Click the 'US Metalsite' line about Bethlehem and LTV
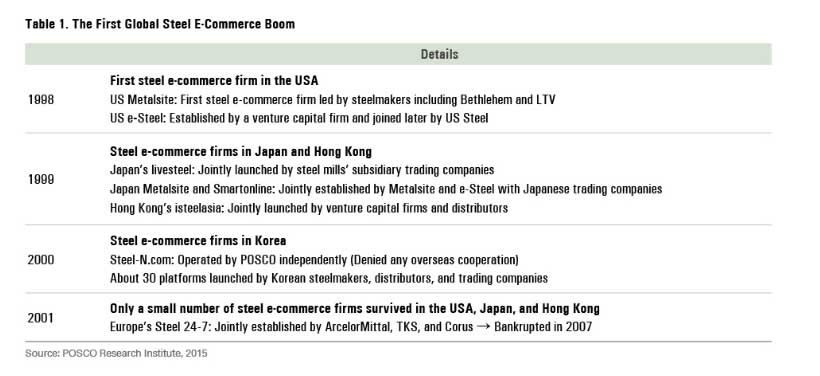This screenshot has height=376, width=820. [333, 99]
